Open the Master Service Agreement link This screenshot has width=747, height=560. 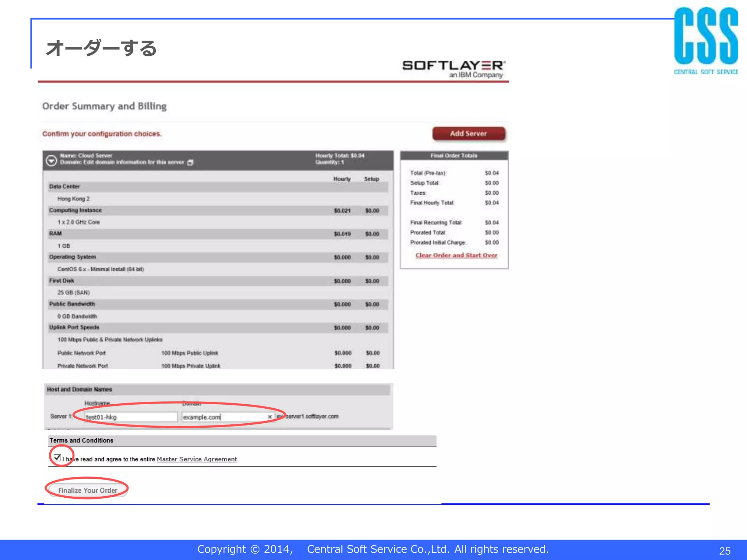(x=197, y=459)
